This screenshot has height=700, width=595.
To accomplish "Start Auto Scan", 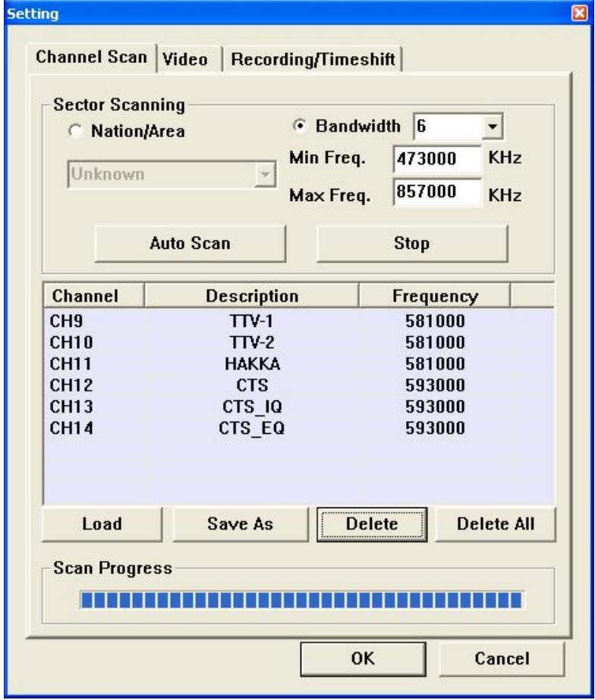I will [190, 243].
